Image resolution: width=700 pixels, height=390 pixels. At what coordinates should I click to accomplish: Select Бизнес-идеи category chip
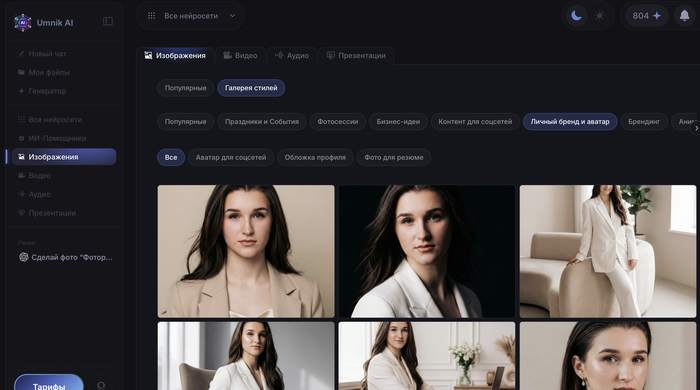(398, 121)
